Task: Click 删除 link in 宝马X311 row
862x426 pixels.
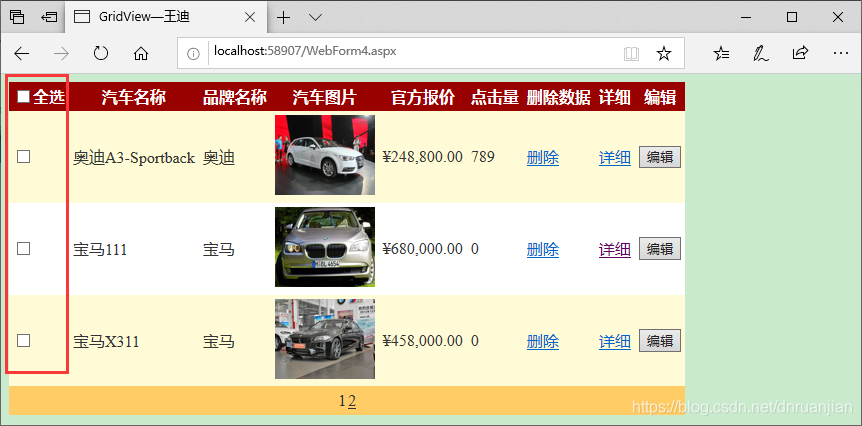Action: (x=543, y=341)
